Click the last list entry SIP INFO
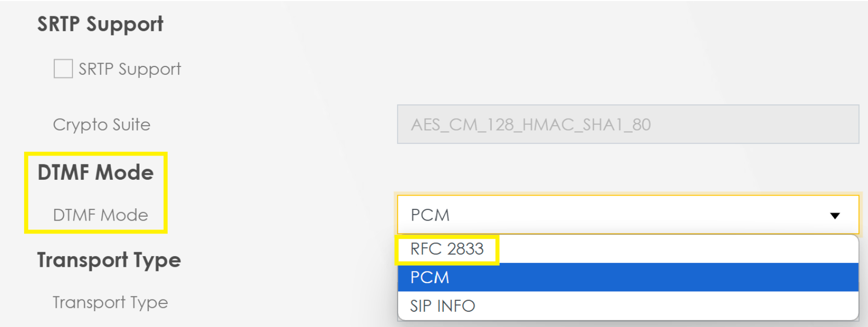 coord(442,306)
